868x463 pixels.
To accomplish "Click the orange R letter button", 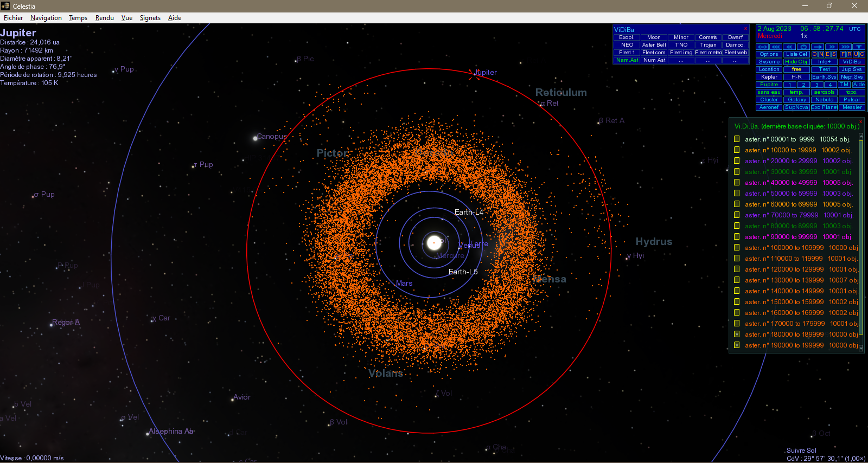I will pyautogui.click(x=849, y=54).
